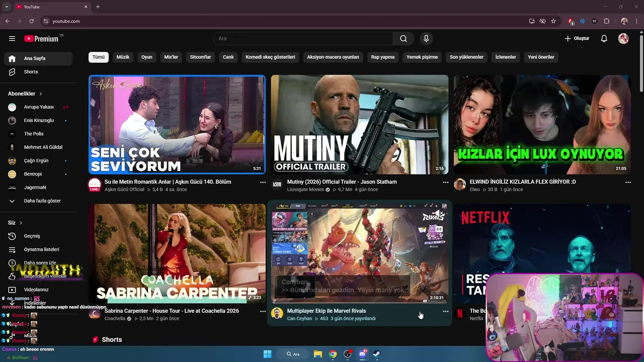Open the Enis Kirazoglu channel subscription
The image size is (644, 362).
(x=38, y=121)
